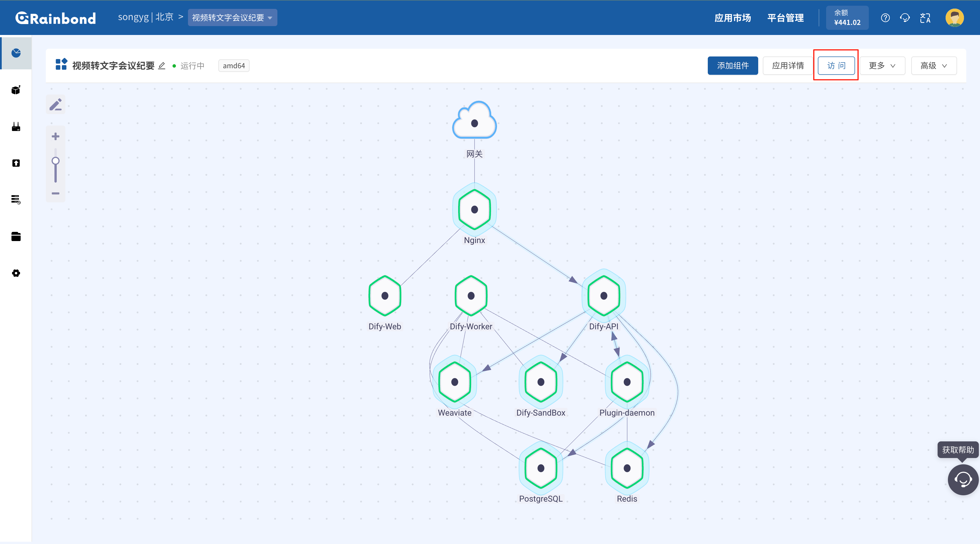
Task: Open the cube components sidebar icon
Action: coord(16,90)
